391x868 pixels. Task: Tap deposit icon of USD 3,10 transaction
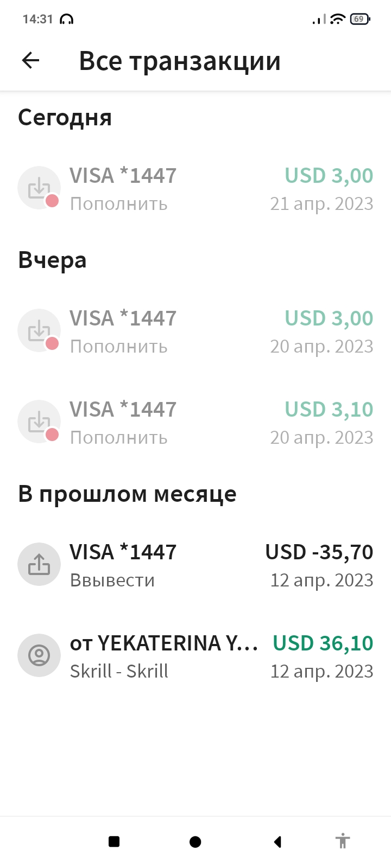pos(39,422)
